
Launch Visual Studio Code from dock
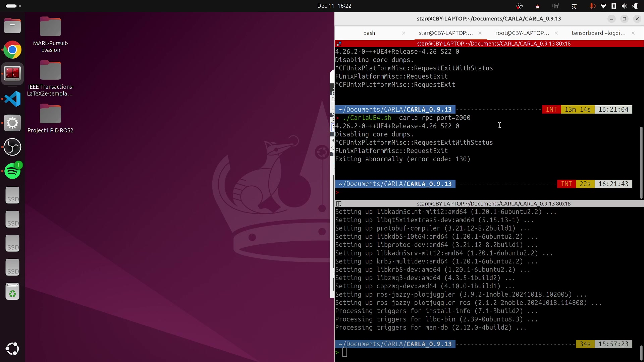[x=12, y=99]
